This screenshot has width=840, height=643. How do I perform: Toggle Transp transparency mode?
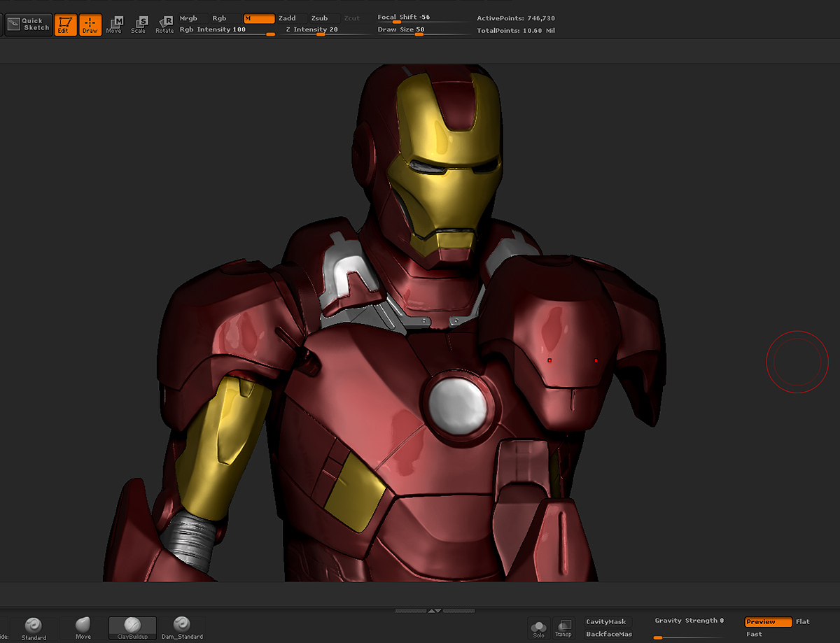563,628
